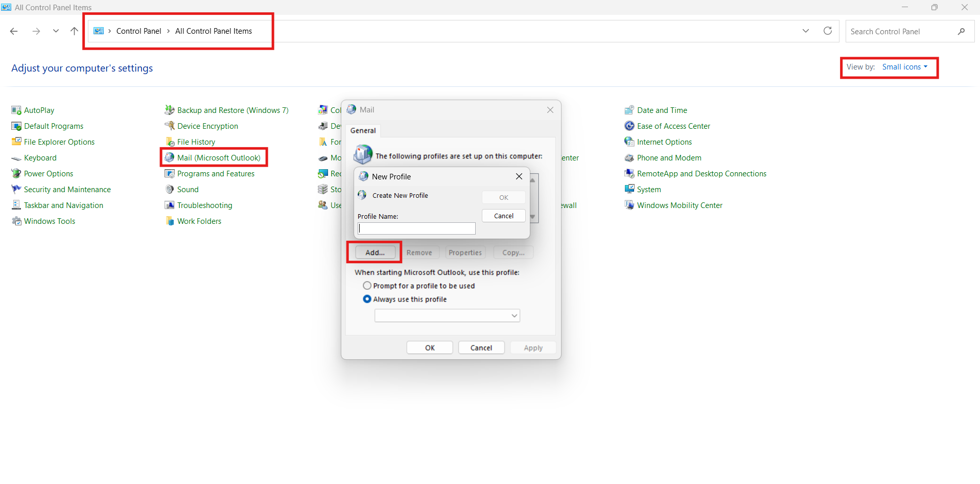980x484 pixels.
Task: Open Windows Mobility Center
Action: point(680,205)
